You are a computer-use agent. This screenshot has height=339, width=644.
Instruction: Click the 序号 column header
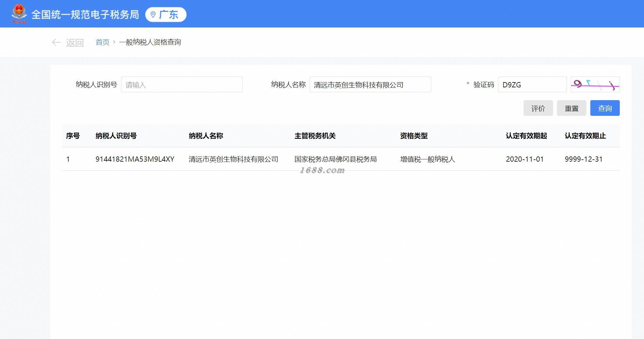click(x=73, y=136)
